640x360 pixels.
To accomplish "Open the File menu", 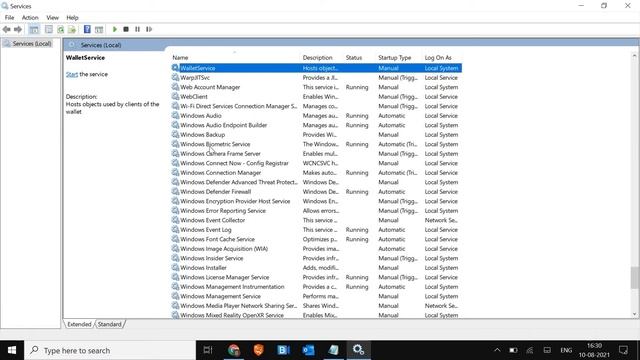I will coord(9,18).
